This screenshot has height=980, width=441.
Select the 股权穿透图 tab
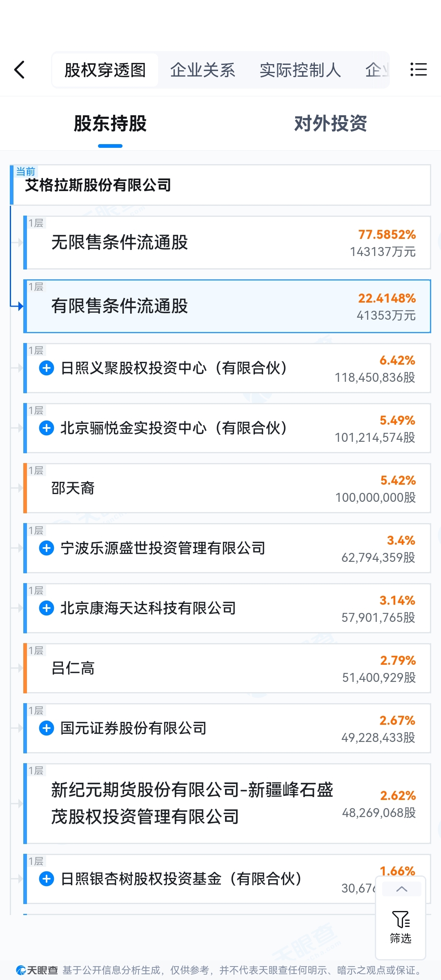pos(105,70)
